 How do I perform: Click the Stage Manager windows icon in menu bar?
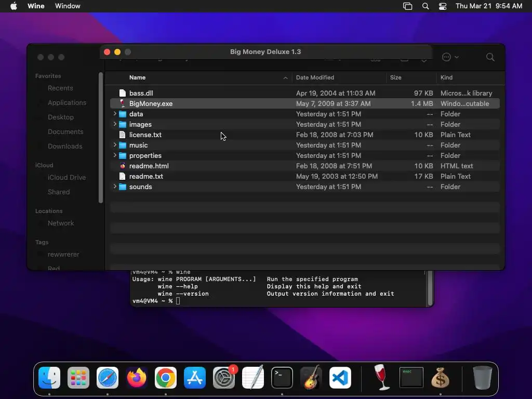407,6
